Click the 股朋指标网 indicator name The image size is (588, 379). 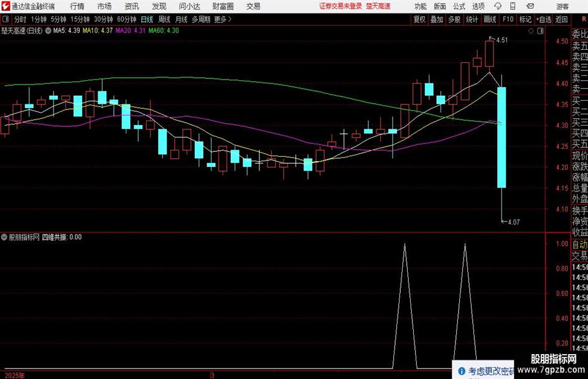pos(24,237)
